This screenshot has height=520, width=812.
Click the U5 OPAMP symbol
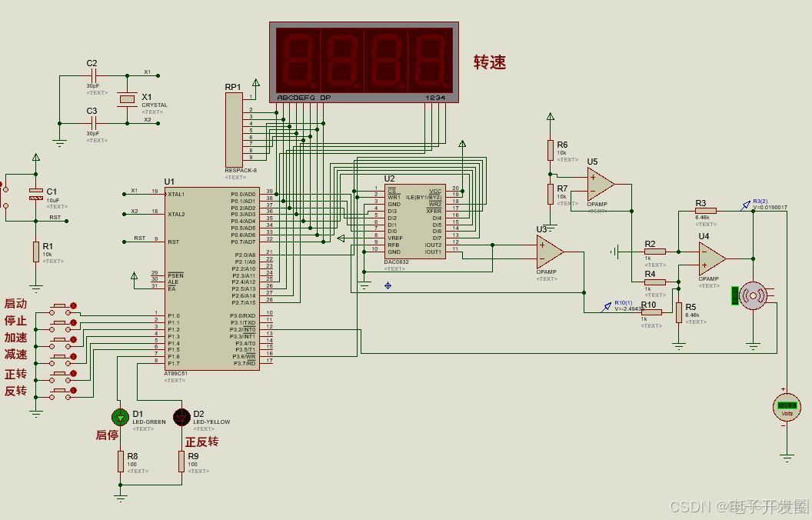coord(600,185)
